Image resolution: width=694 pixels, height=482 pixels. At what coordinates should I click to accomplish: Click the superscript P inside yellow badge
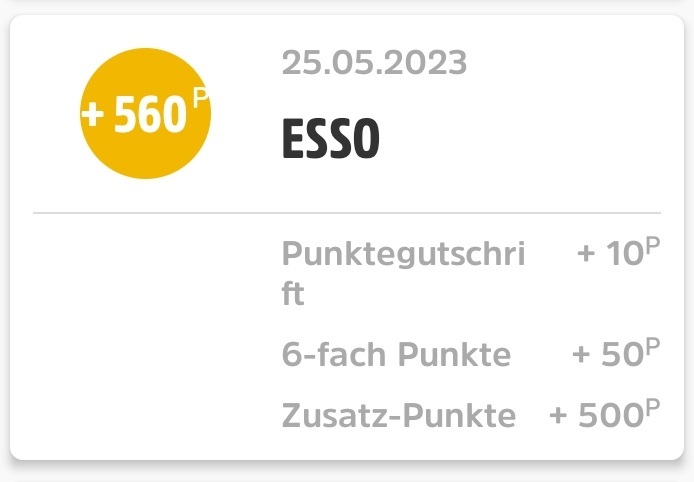[x=200, y=98]
